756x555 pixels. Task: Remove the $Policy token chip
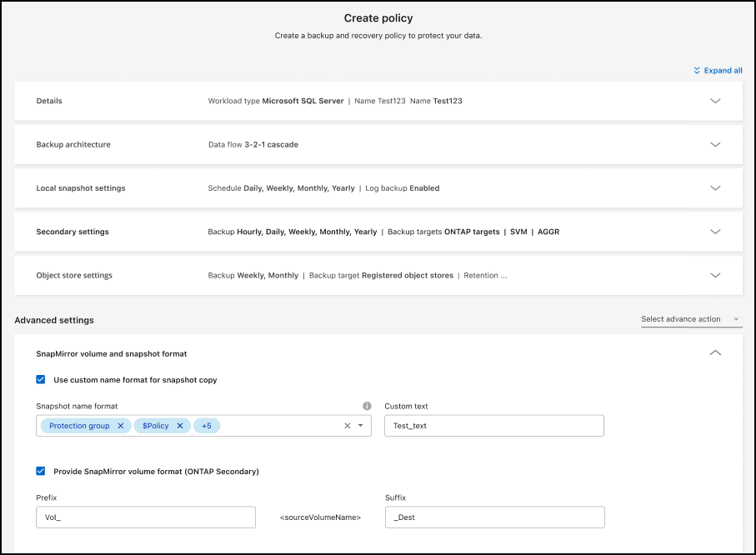tap(180, 425)
